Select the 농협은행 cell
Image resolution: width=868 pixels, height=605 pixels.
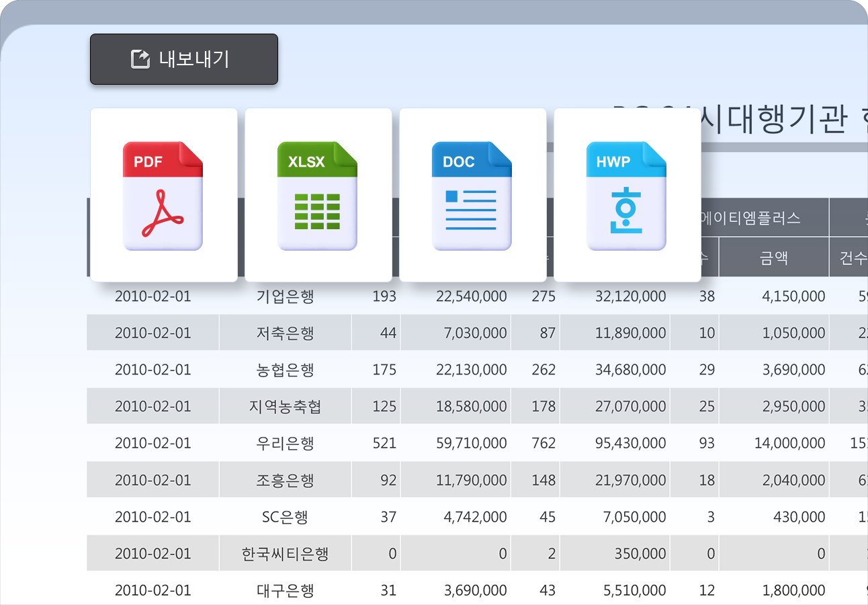(285, 370)
